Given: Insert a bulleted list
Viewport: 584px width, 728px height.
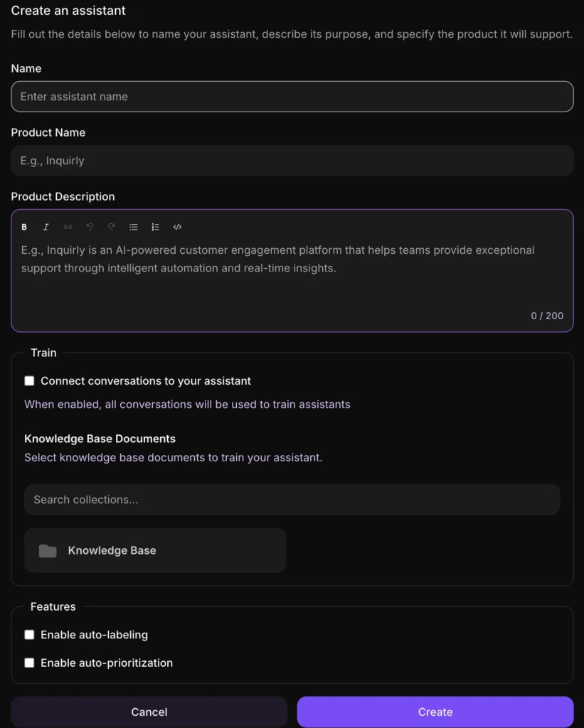Looking at the screenshot, I should [x=133, y=227].
